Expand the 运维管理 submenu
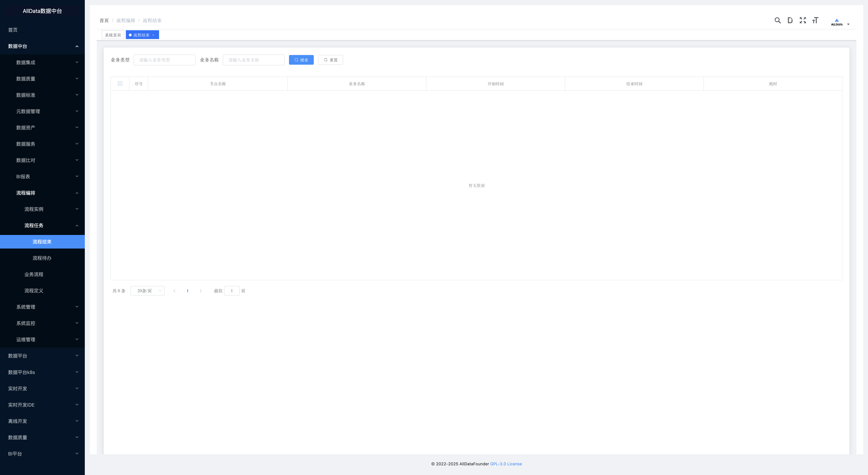Image resolution: width=868 pixels, height=475 pixels. 42,339
